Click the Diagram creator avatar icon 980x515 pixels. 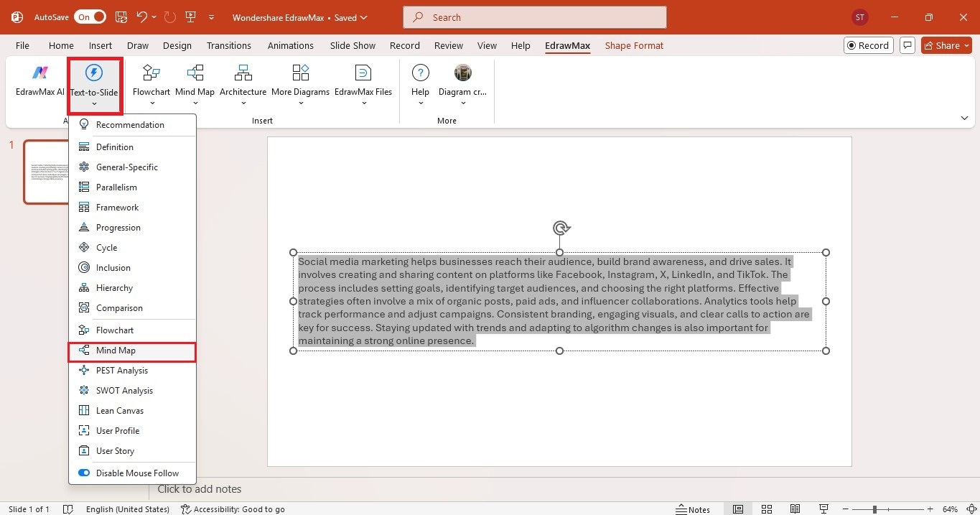463,73
